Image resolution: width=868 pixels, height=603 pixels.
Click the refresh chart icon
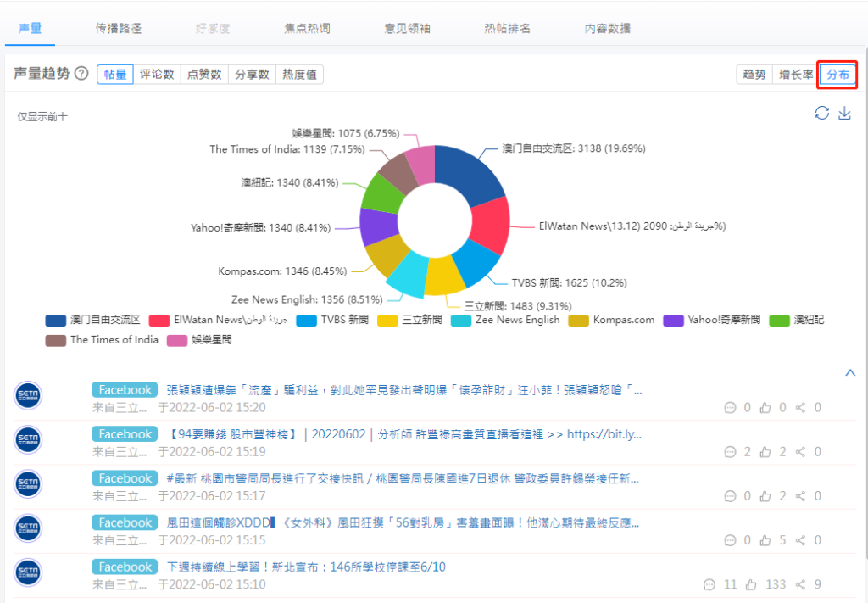point(821,114)
